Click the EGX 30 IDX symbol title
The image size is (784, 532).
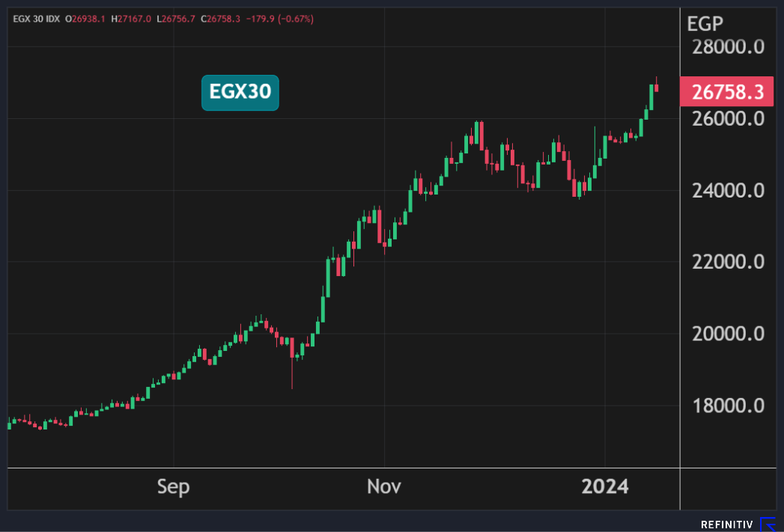coord(37,17)
